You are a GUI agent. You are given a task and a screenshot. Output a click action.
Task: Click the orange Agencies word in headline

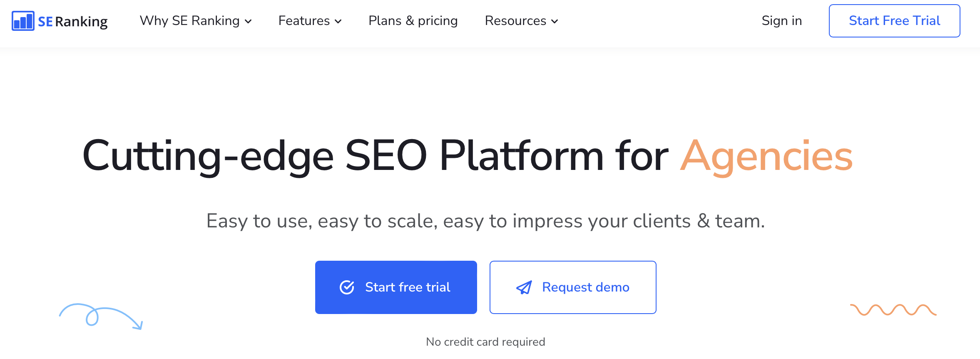coord(766,156)
